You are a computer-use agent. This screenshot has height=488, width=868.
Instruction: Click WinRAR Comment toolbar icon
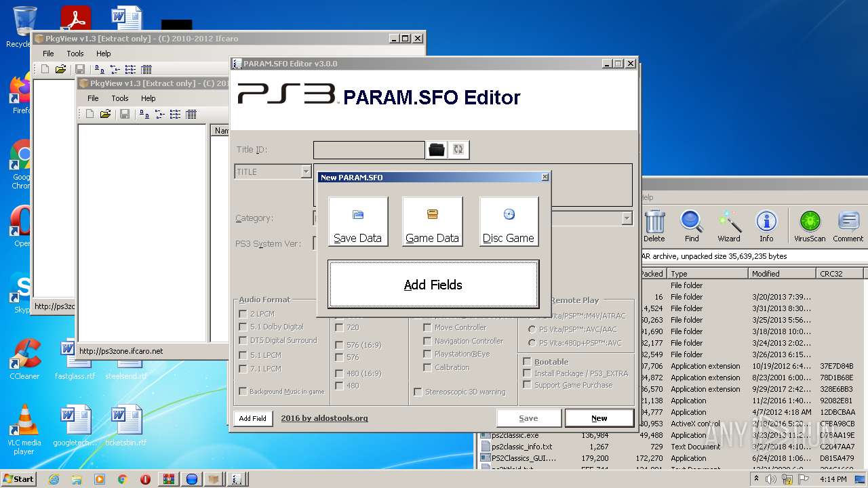[x=848, y=226]
